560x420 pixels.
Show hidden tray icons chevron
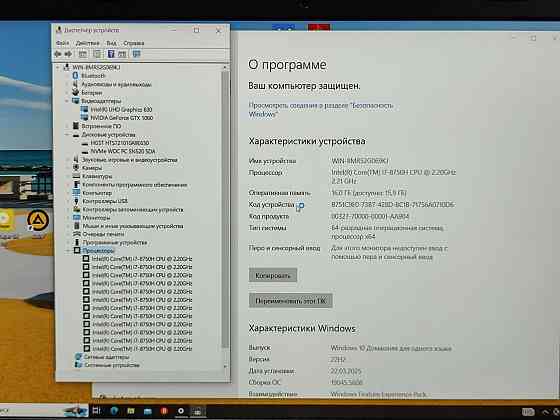pos(545,412)
